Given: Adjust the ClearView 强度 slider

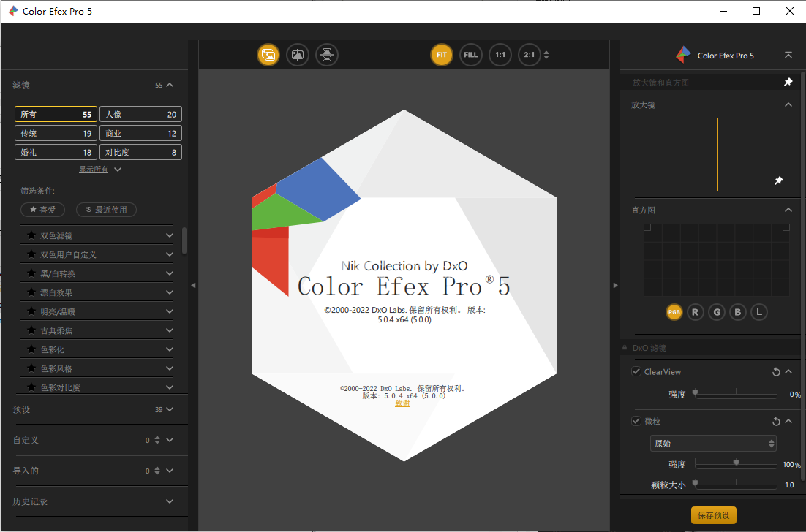Looking at the screenshot, I should [736, 393].
